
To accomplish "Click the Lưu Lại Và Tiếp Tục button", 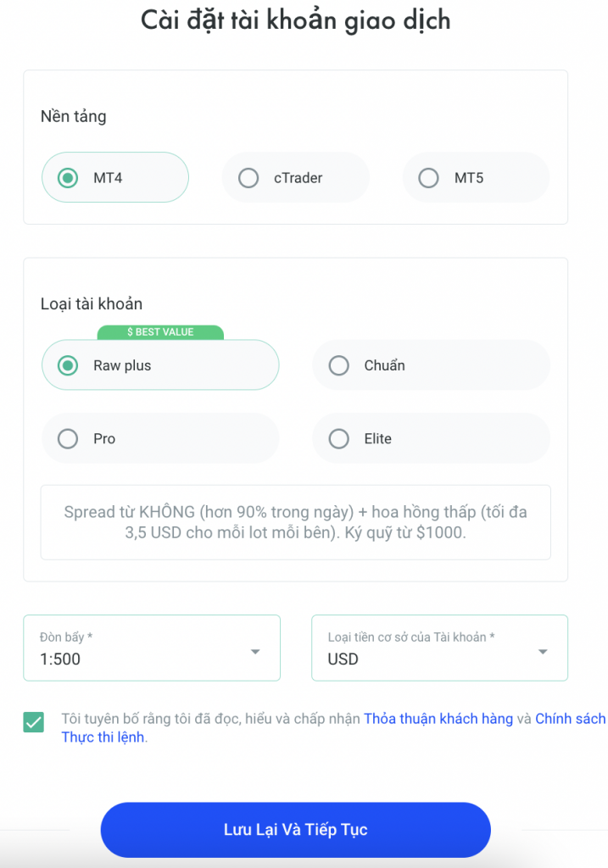I will tap(295, 830).
